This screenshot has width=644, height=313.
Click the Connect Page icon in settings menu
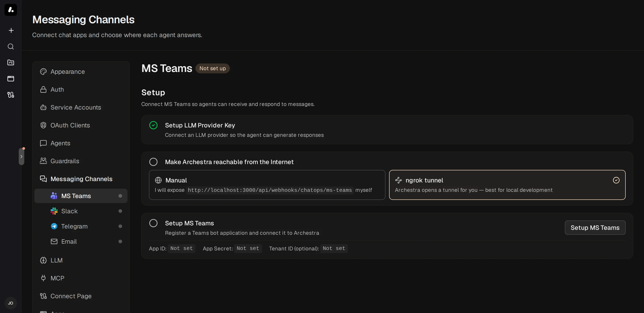(x=44, y=296)
